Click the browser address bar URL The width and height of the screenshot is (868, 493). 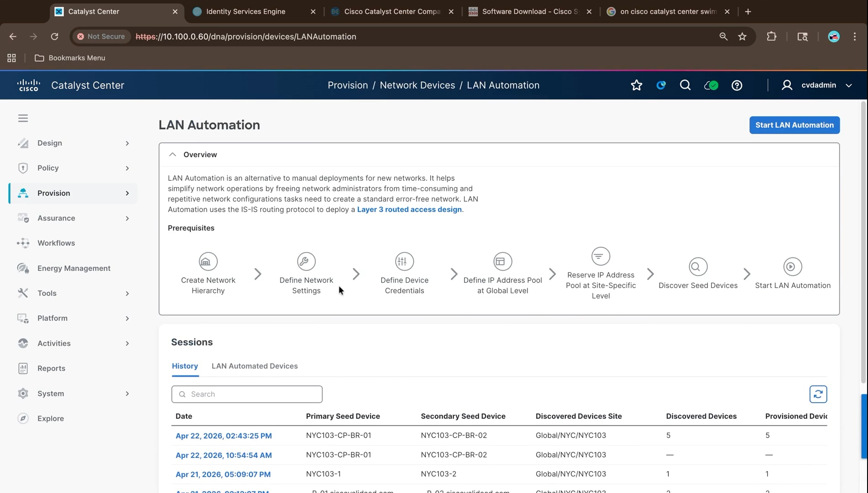pyautogui.click(x=246, y=37)
